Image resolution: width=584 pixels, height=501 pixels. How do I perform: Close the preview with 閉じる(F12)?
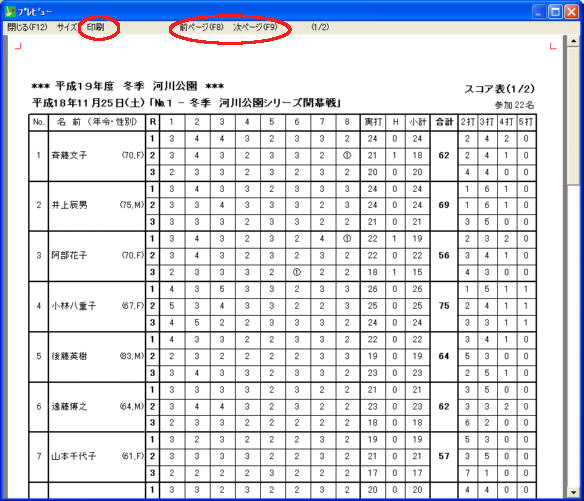27,27
